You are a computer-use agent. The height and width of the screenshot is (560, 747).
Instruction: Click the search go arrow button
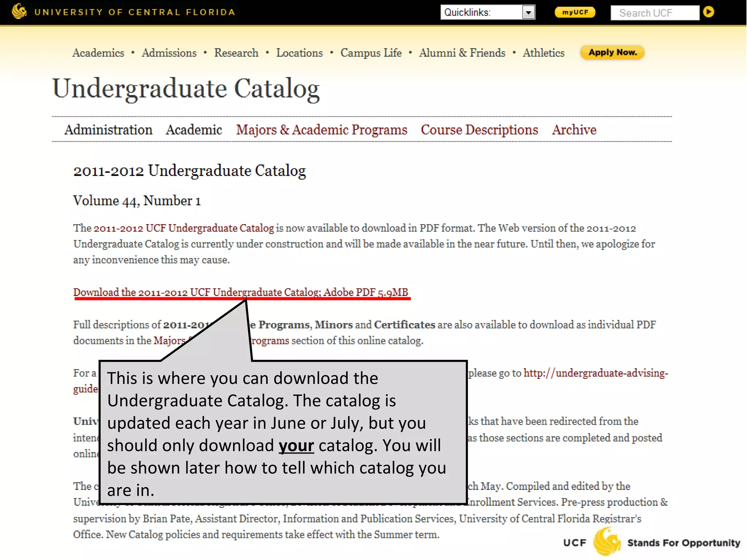tap(709, 12)
